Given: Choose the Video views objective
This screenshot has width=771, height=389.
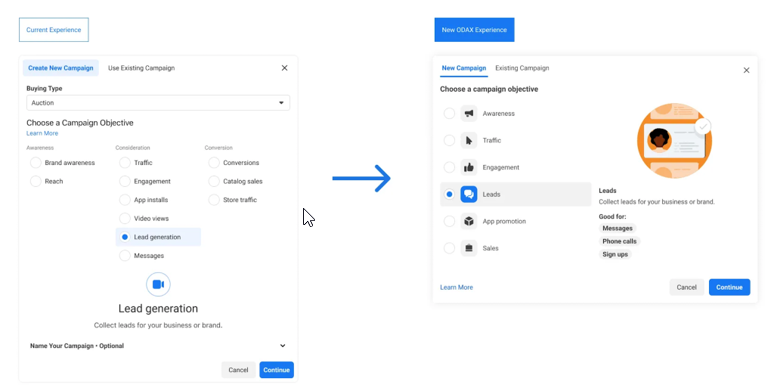Looking at the screenshot, I should pyautogui.click(x=125, y=218).
